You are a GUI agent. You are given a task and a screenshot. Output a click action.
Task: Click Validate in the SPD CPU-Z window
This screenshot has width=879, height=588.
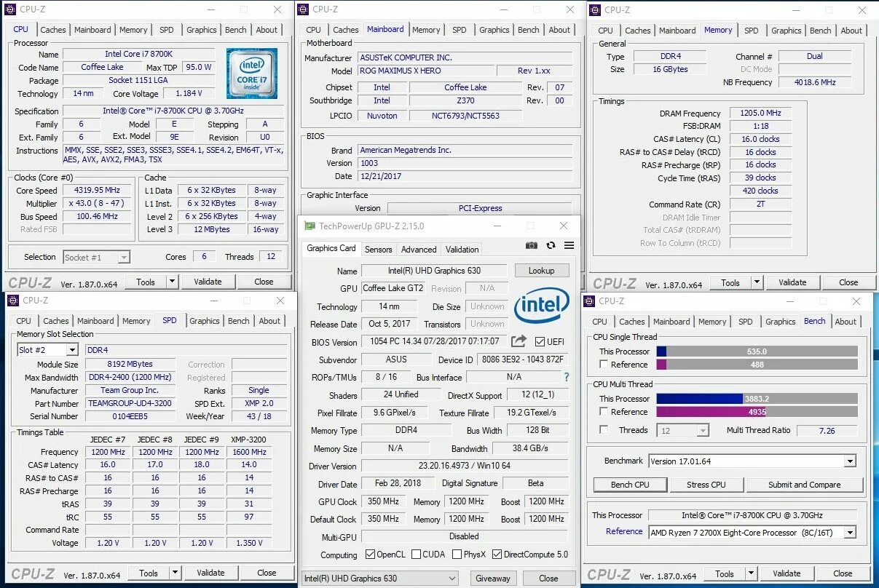pyautogui.click(x=211, y=573)
